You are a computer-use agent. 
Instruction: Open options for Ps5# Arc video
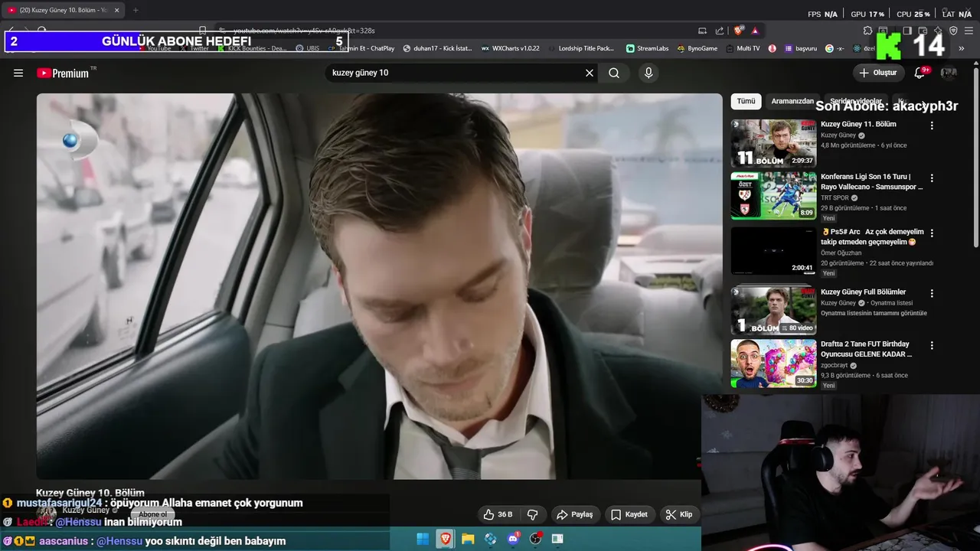(x=932, y=233)
